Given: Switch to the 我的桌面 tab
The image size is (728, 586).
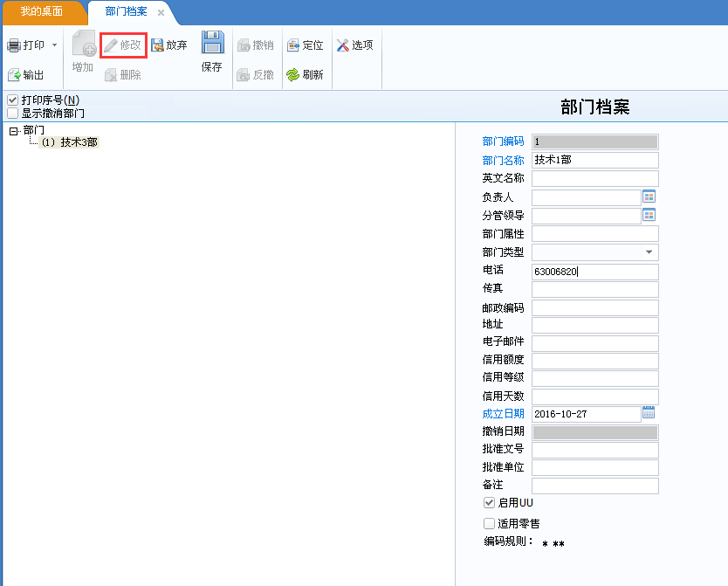Looking at the screenshot, I should pos(42,12).
